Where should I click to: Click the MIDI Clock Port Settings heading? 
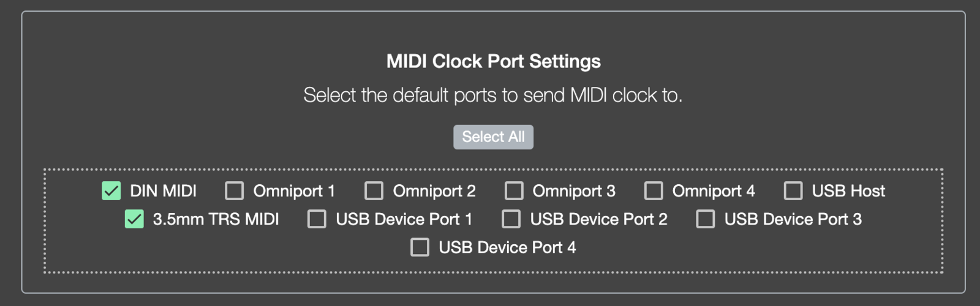493,61
